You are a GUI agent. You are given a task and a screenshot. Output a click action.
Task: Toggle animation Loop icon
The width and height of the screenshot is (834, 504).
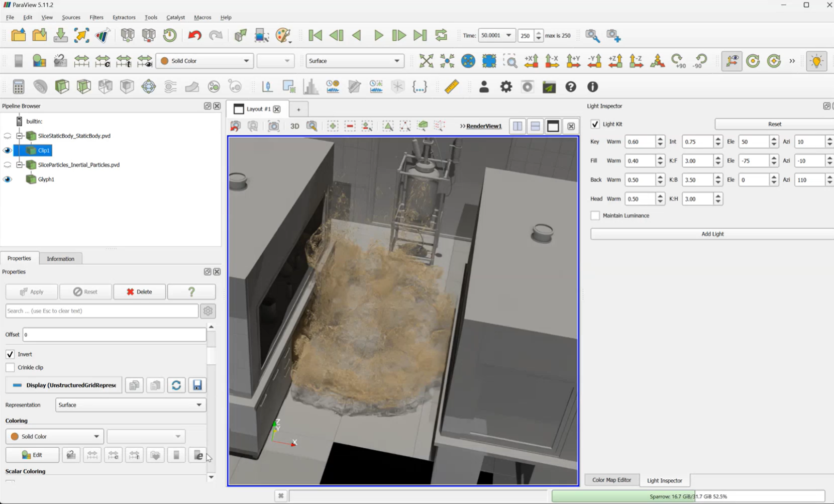pyautogui.click(x=441, y=35)
